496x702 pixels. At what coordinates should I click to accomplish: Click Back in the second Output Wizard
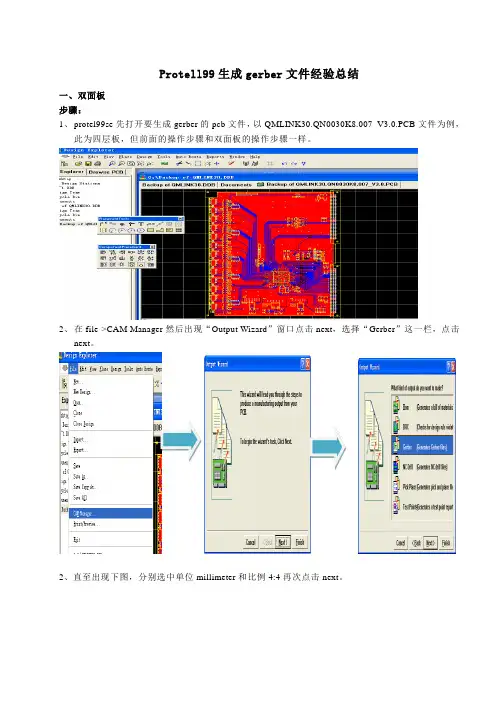pyautogui.click(x=416, y=543)
